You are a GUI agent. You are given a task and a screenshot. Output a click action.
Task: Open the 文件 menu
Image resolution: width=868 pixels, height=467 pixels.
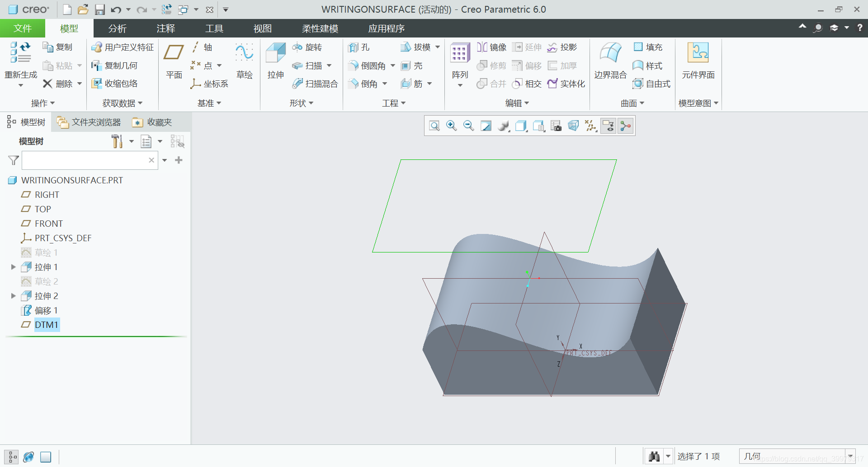(23, 28)
